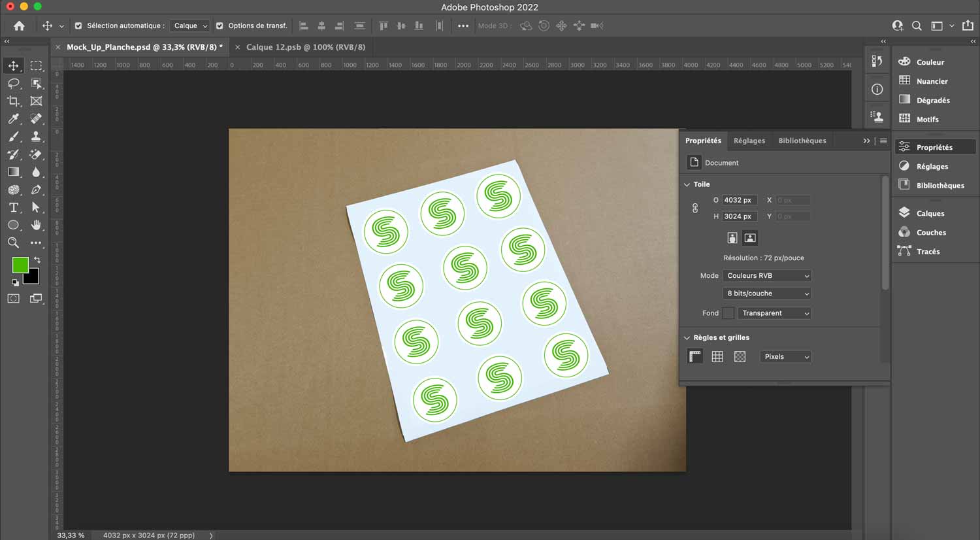Select the Path Selection tool
Image resolution: width=980 pixels, height=540 pixels.
click(36, 207)
